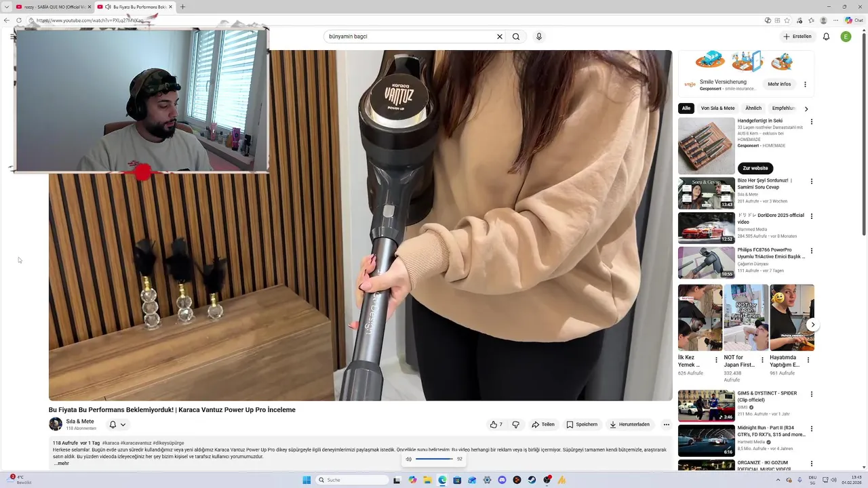Viewport: 868px width, 488px height.
Task: Start voice search with microphone
Action: pos(539,37)
